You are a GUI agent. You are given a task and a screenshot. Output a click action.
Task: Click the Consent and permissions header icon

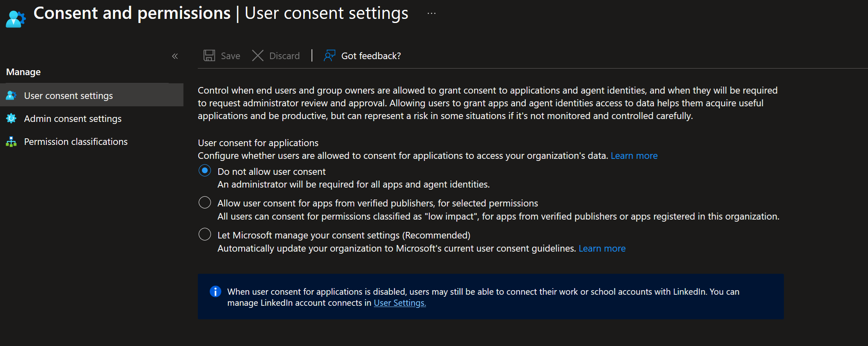(x=16, y=18)
